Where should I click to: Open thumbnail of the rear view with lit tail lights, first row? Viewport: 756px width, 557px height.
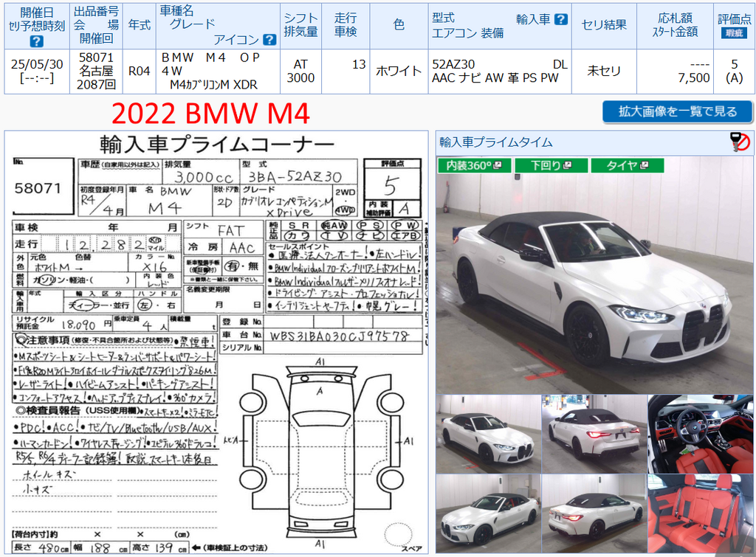tap(594, 434)
